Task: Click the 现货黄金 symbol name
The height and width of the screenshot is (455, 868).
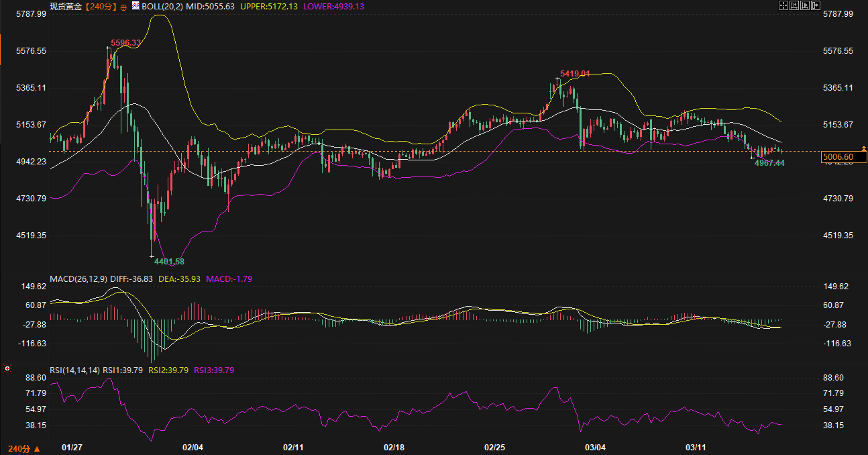Action: point(66,6)
